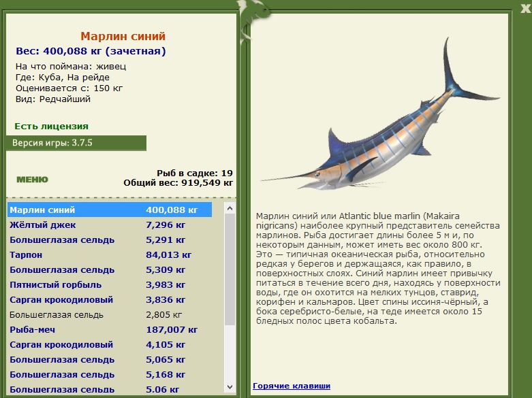Viewport: 532px width, 398px height.
Task: Click the Рыб в садке: 19 counter
Action: coord(195,173)
